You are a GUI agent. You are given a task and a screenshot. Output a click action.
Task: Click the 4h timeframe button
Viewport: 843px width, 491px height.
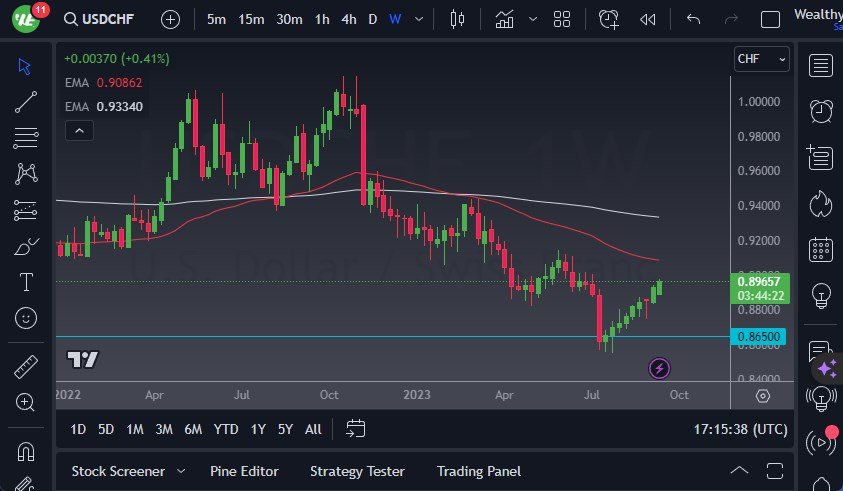(x=348, y=19)
